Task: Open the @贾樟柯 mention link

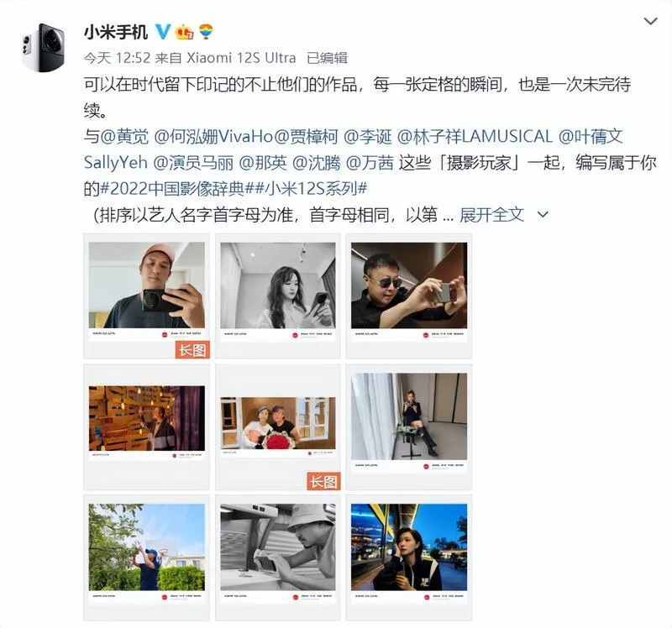Action: 306,137
